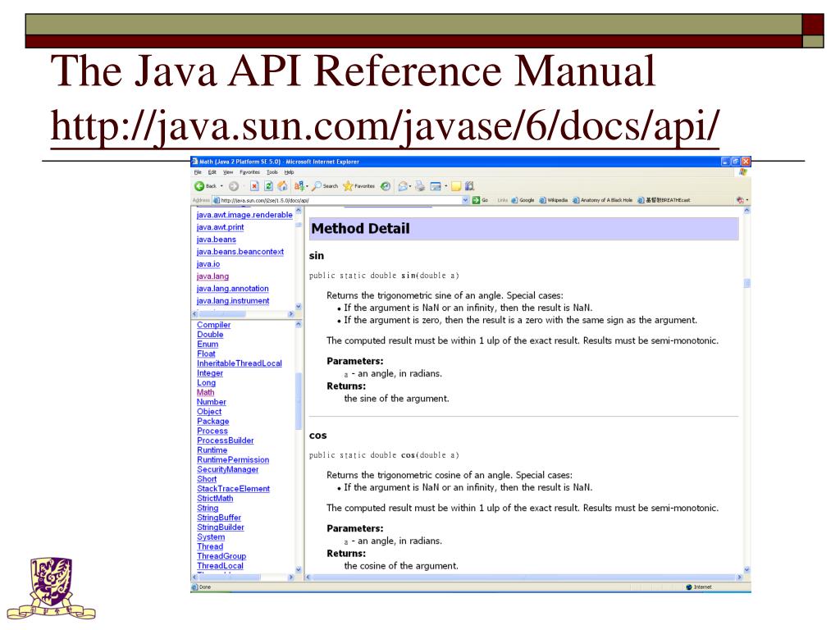
Task: Click the main content scroll-up arrow
Action: pos(746,212)
